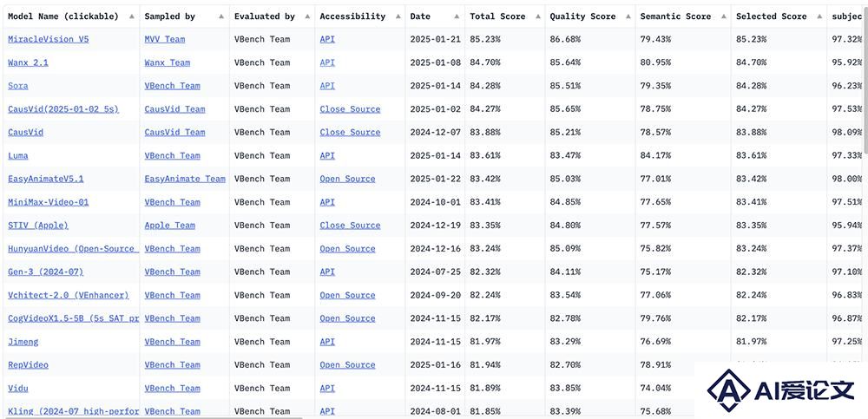Sort by Quality Score column arrow
This screenshot has height=419, width=868.
[x=628, y=16]
